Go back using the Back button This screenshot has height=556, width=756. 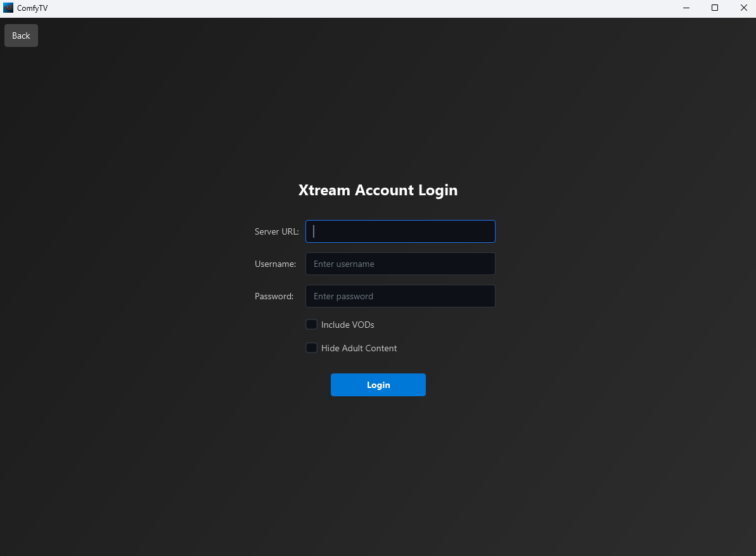pyautogui.click(x=21, y=36)
